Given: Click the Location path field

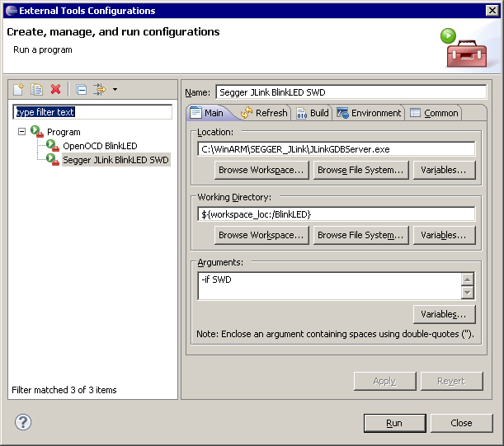Looking at the screenshot, I should (x=337, y=149).
